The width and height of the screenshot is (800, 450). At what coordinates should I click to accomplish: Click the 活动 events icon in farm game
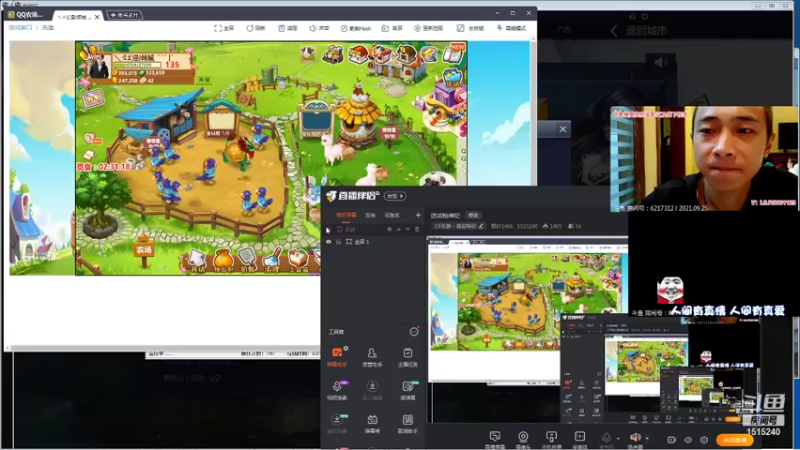453,78
